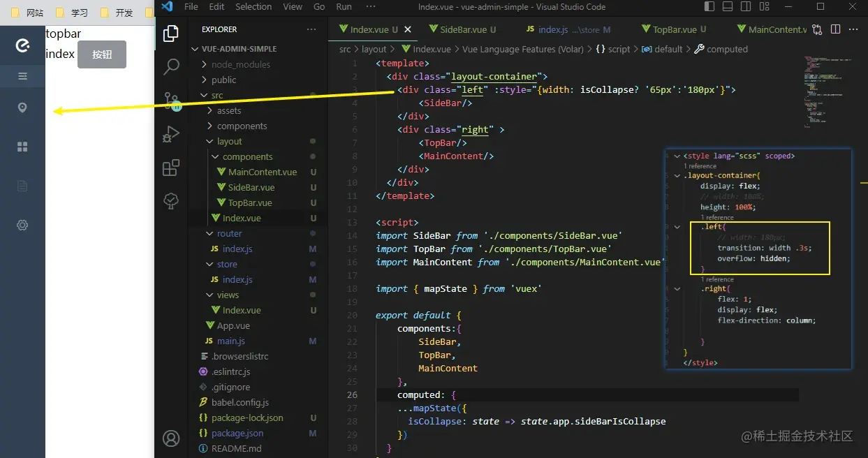
Task: Open Run and Debug view
Action: [171, 134]
